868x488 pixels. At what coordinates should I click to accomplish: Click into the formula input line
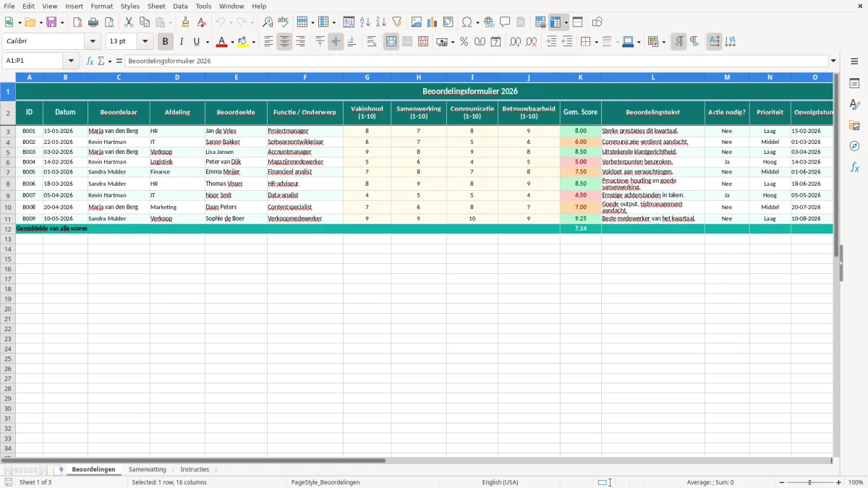pos(476,61)
